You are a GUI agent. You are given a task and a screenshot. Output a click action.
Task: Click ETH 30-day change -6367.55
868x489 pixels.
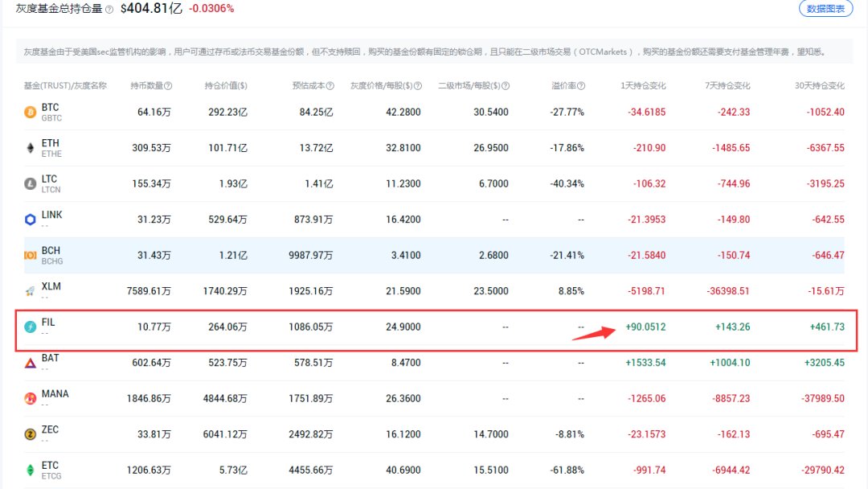(x=825, y=149)
